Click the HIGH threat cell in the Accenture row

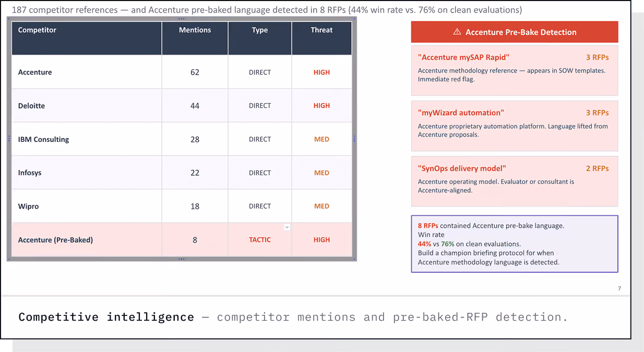[321, 72]
